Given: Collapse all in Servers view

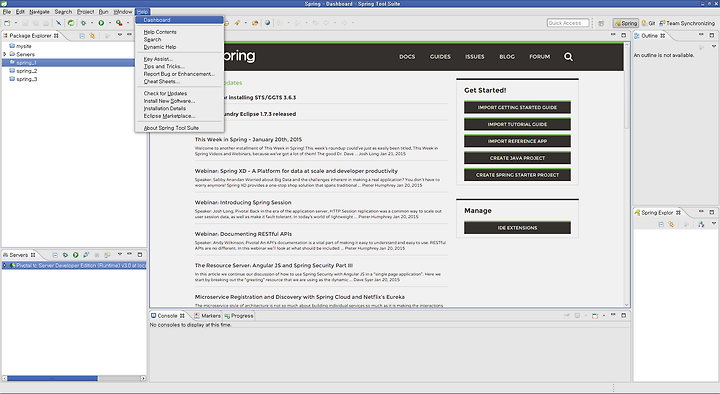Looking at the screenshot, I should [55, 255].
